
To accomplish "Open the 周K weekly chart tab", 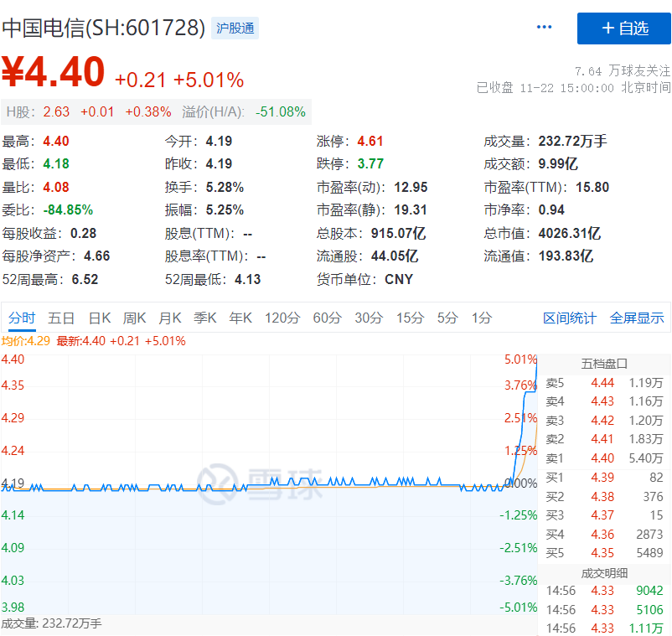I will [135, 318].
